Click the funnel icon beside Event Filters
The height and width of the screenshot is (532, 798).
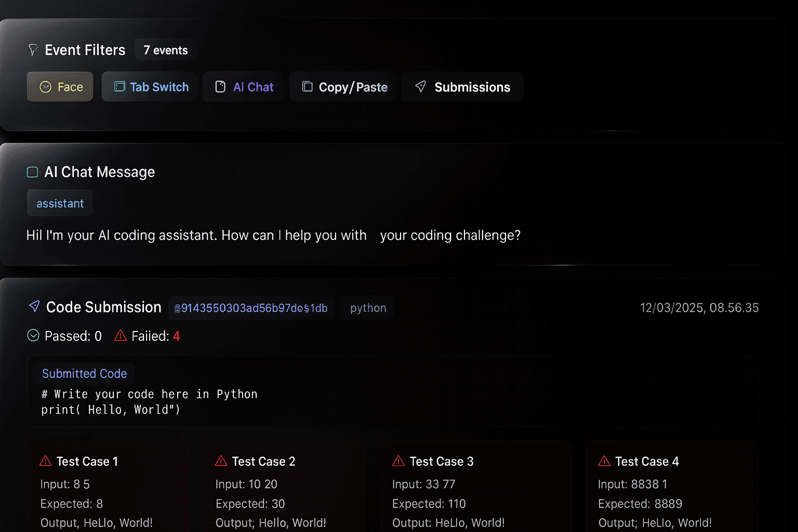point(33,50)
